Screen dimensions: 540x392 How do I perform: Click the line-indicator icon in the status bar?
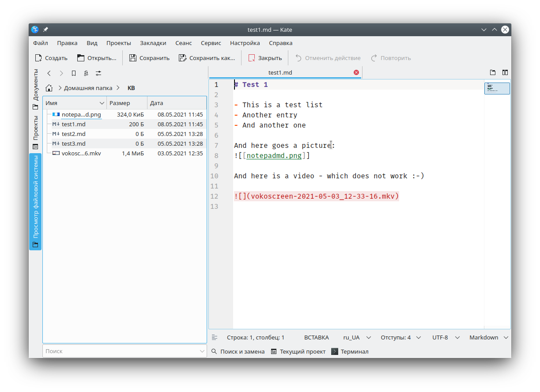coord(214,337)
